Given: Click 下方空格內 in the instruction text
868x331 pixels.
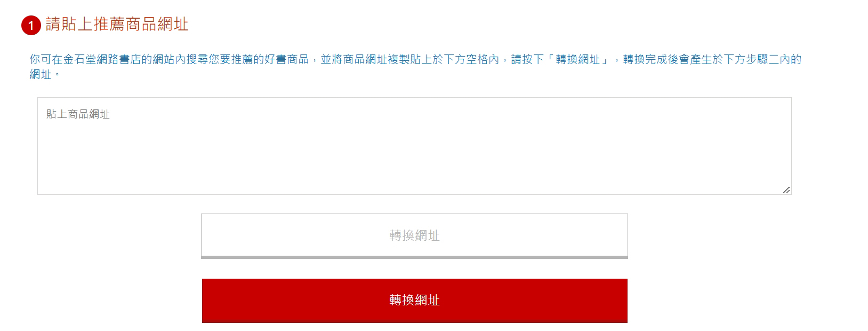Looking at the screenshot, I should click(x=471, y=59).
